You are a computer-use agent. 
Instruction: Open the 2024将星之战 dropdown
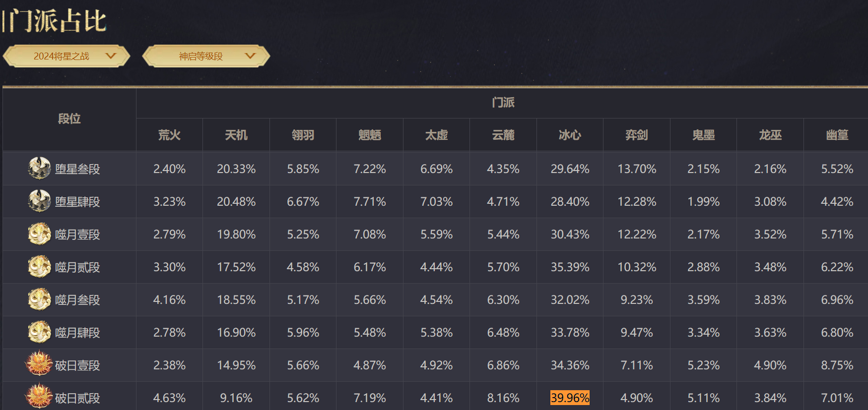(67, 56)
